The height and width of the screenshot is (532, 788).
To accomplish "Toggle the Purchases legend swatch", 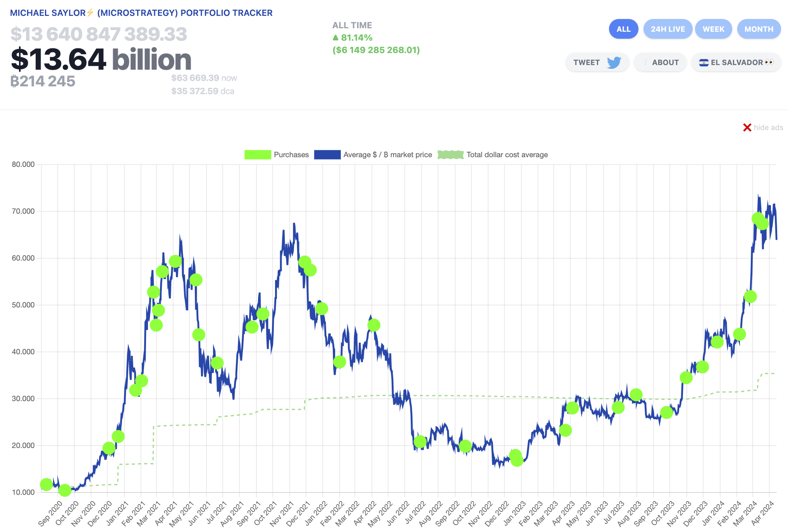I will (258, 154).
